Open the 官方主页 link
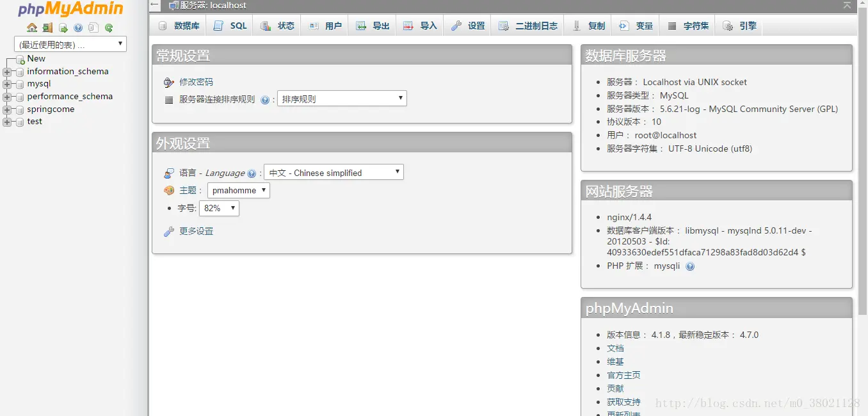This screenshot has width=868, height=416. 623,375
